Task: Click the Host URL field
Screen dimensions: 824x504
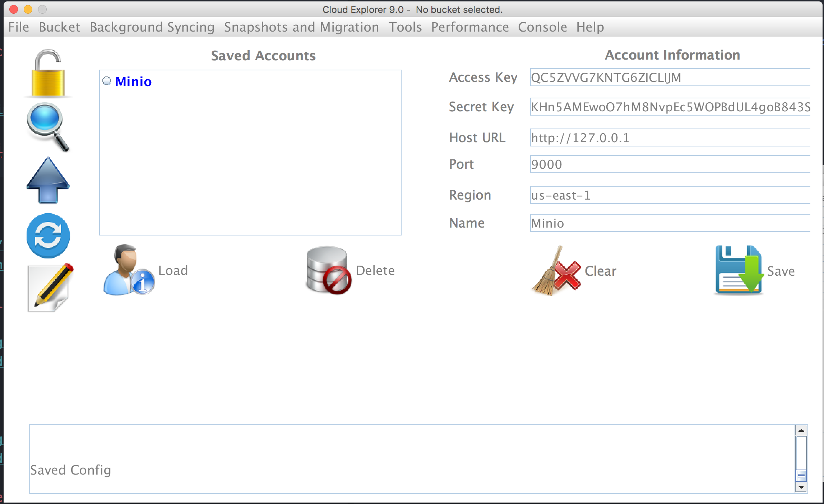Action: [670, 138]
